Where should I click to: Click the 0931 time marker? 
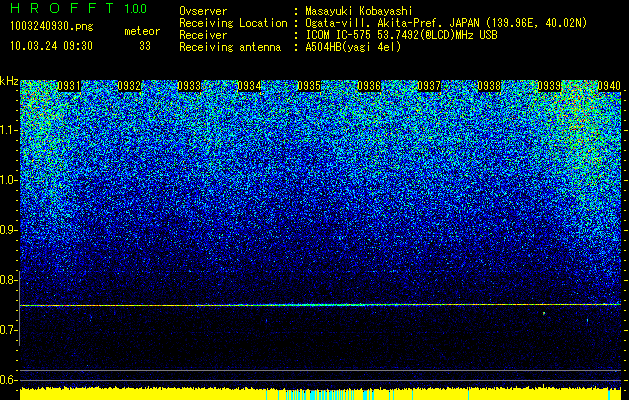coord(69,86)
